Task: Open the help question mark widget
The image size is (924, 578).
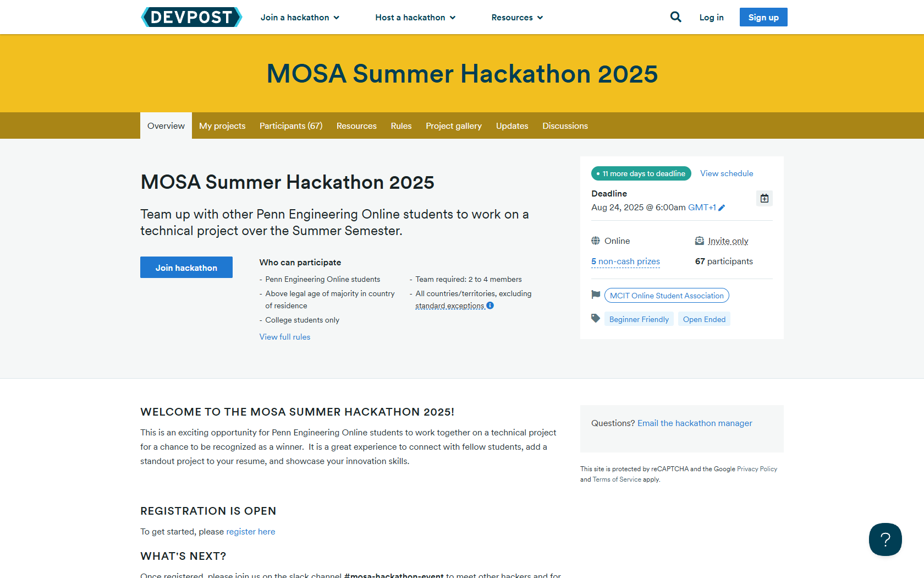Action: (x=885, y=539)
